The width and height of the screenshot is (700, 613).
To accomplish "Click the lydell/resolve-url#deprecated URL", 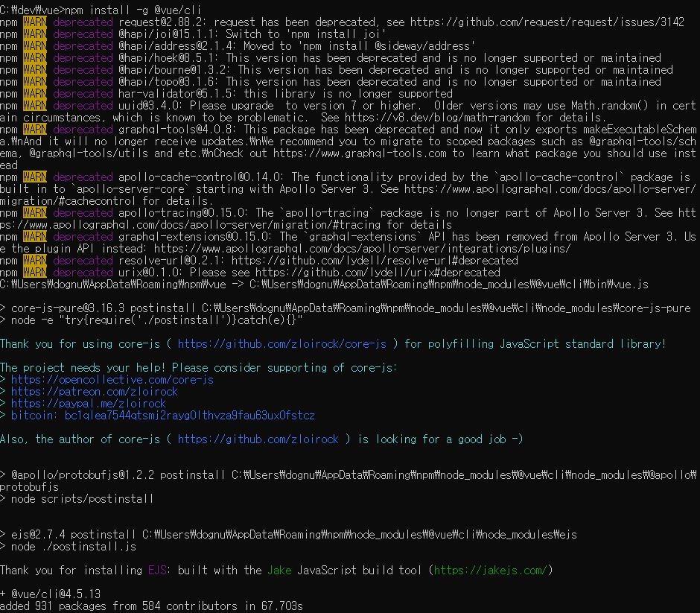I will (375, 260).
